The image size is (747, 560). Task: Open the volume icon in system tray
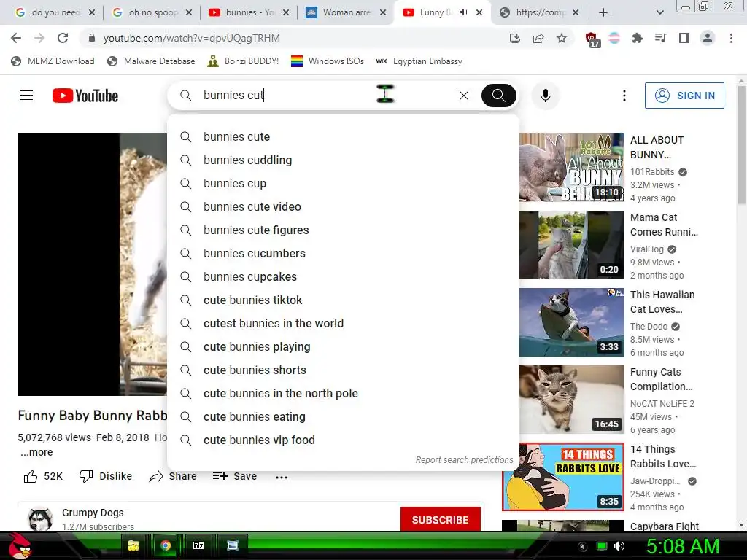(619, 546)
